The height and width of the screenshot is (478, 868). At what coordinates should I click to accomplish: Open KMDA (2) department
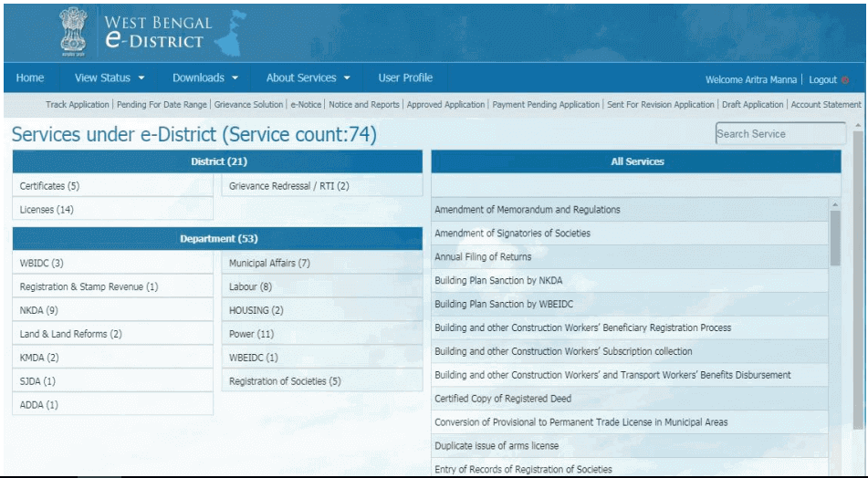[112, 358]
